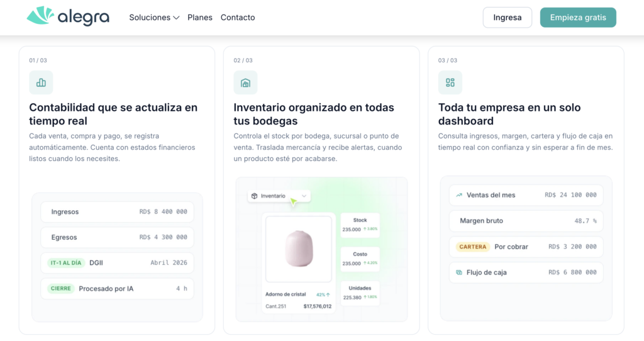Click the Empieza gratis button
This screenshot has height=341, width=644.
578,17
